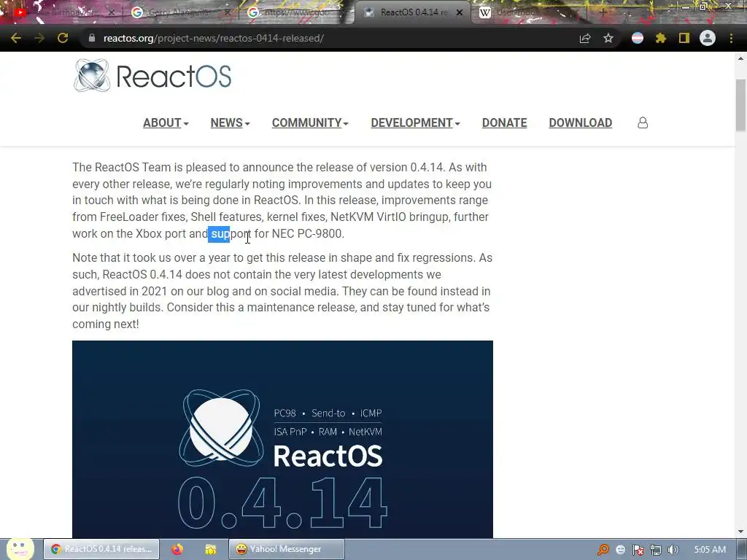Screen dimensions: 747x560
Task: Click the round smiley tray icon
Action: point(620,550)
